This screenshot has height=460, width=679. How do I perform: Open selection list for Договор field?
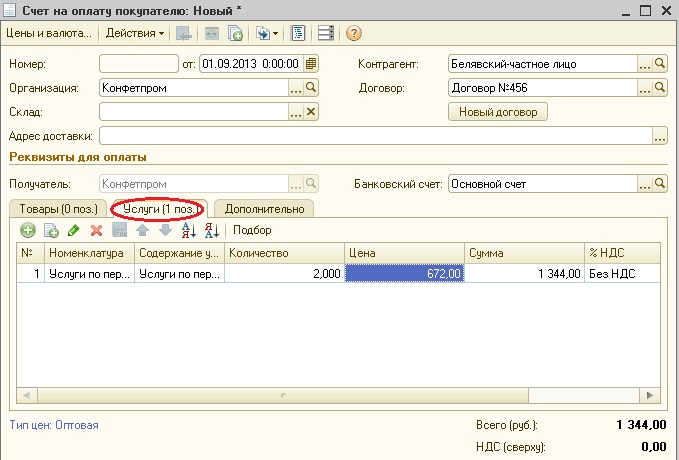click(645, 88)
